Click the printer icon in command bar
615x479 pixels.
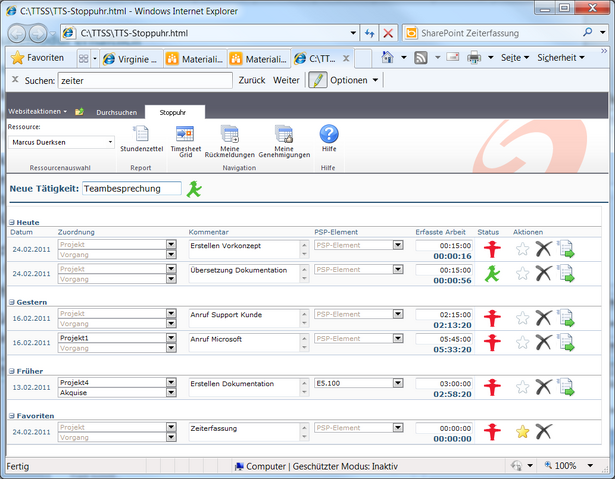click(x=474, y=58)
